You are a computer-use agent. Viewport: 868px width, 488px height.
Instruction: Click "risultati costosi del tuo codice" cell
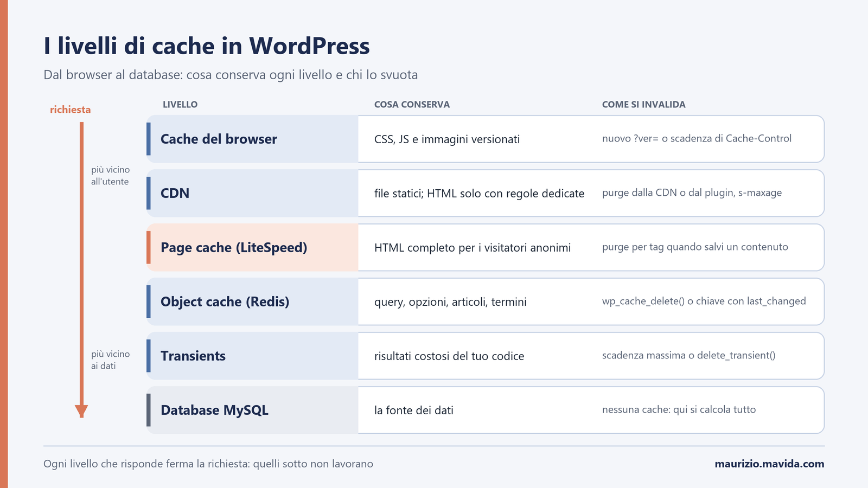click(x=449, y=356)
